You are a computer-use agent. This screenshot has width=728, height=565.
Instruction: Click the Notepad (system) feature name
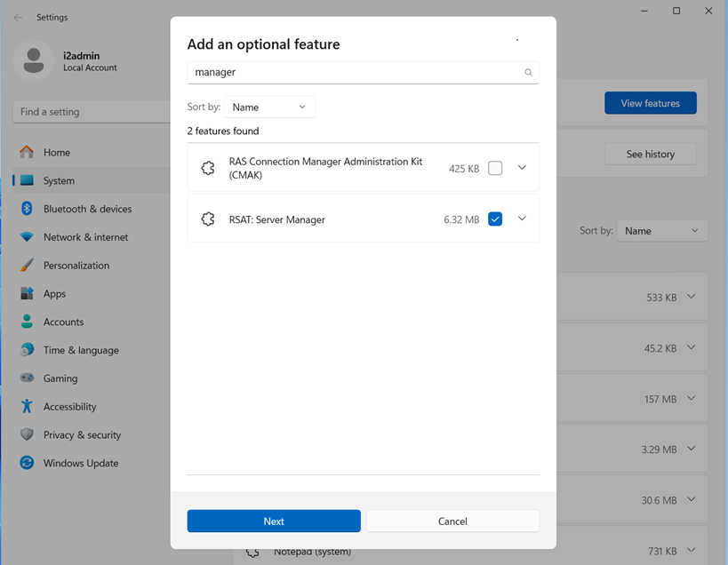tap(313, 552)
